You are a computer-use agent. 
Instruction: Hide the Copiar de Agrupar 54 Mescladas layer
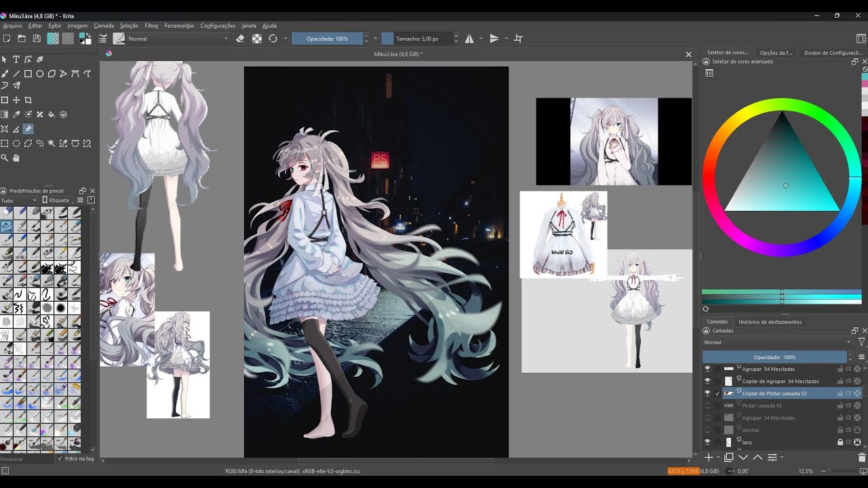click(x=707, y=381)
